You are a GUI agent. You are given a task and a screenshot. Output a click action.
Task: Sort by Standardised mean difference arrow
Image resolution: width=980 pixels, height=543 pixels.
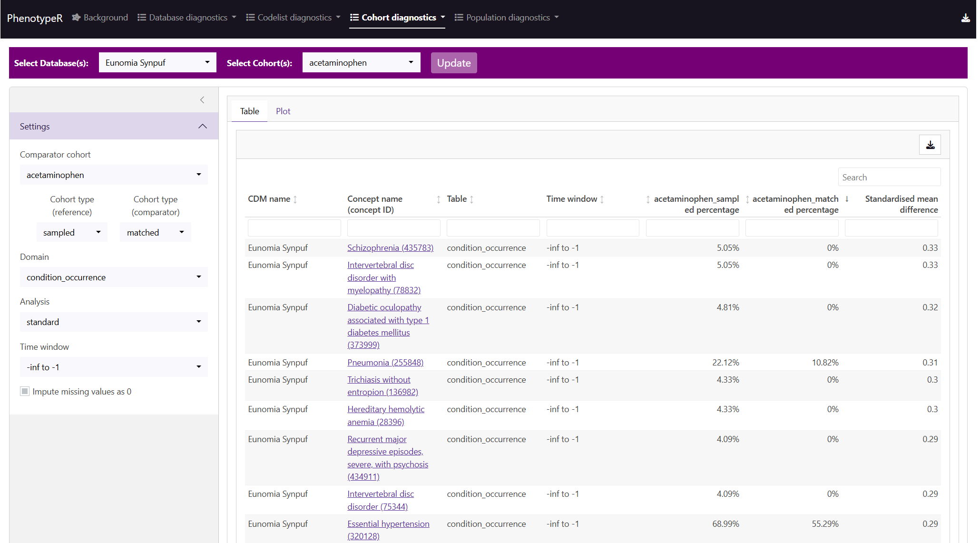pos(847,199)
